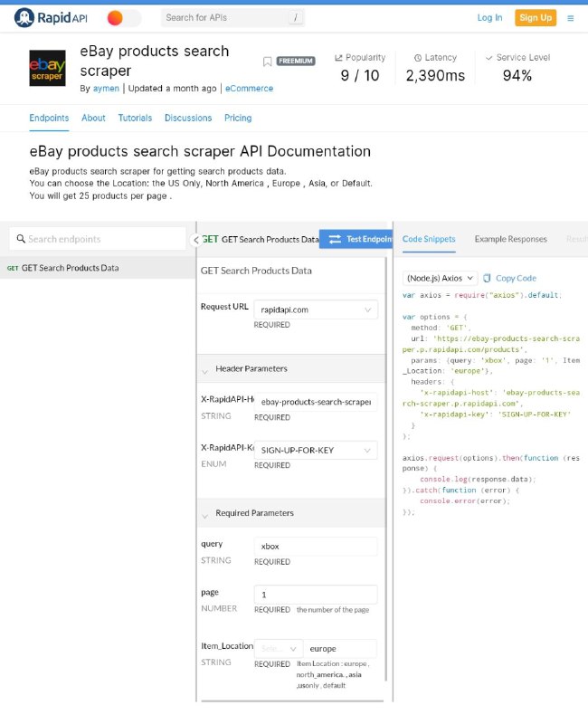Open the (Node.js) Axios language dropdown
This screenshot has height=724, width=588.
coord(440,278)
